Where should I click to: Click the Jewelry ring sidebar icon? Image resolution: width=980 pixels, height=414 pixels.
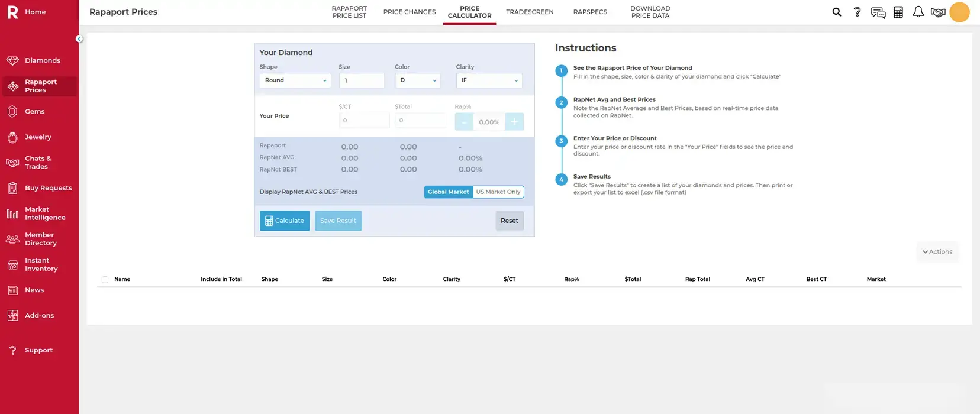pos(12,137)
